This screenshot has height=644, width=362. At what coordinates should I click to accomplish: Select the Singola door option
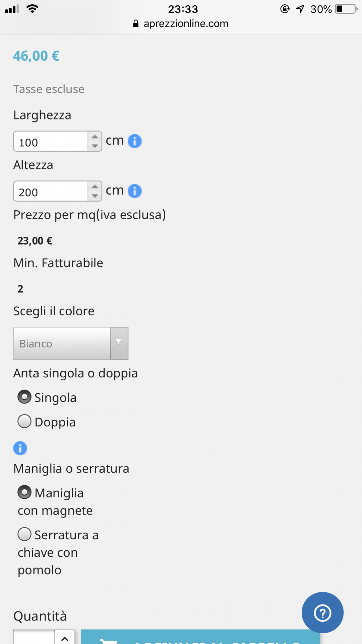pos(24,397)
